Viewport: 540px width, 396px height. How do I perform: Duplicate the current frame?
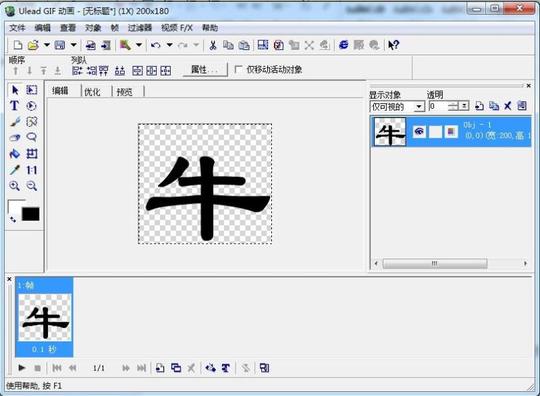[176, 368]
